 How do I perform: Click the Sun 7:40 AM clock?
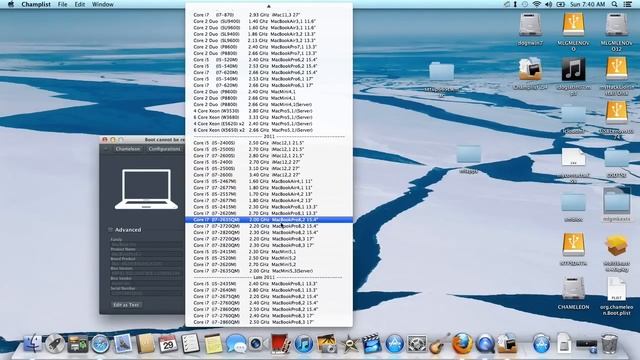point(587,4)
